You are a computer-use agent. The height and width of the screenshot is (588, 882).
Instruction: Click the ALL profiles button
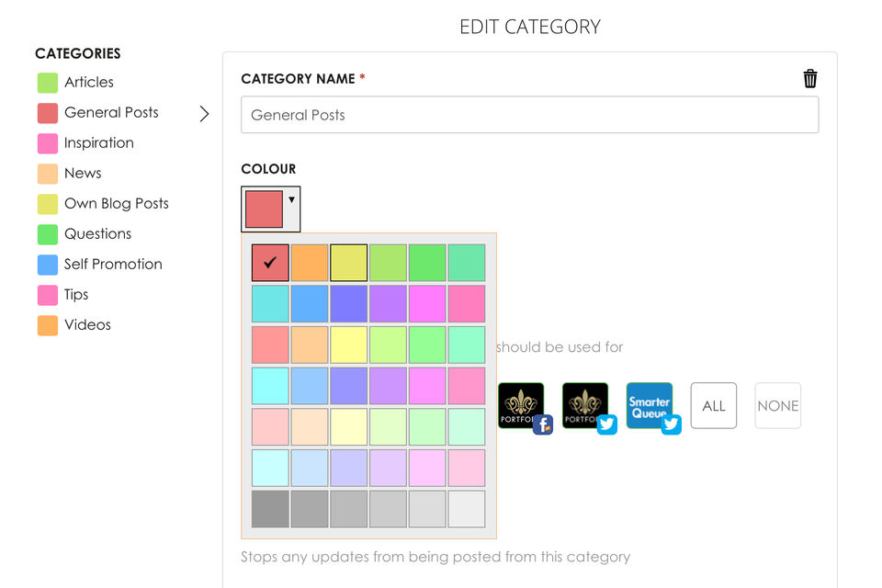coord(714,405)
